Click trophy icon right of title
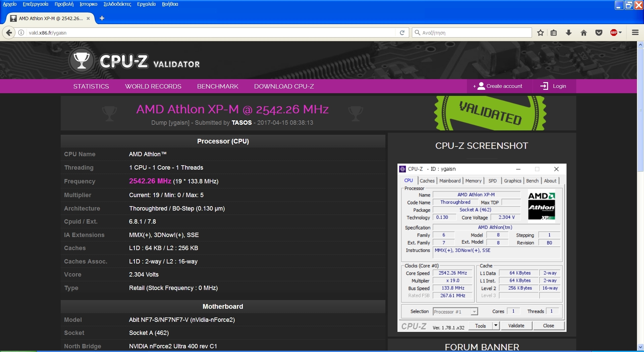The image size is (644, 352). click(x=356, y=113)
